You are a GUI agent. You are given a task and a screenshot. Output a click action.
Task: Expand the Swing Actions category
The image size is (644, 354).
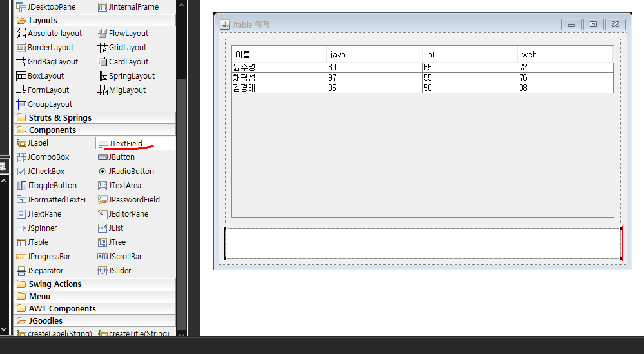point(95,284)
